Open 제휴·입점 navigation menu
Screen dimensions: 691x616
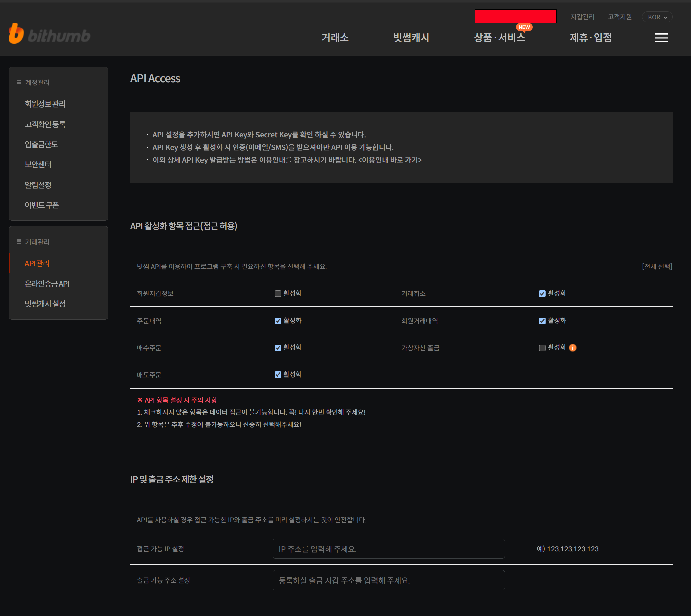tap(590, 38)
